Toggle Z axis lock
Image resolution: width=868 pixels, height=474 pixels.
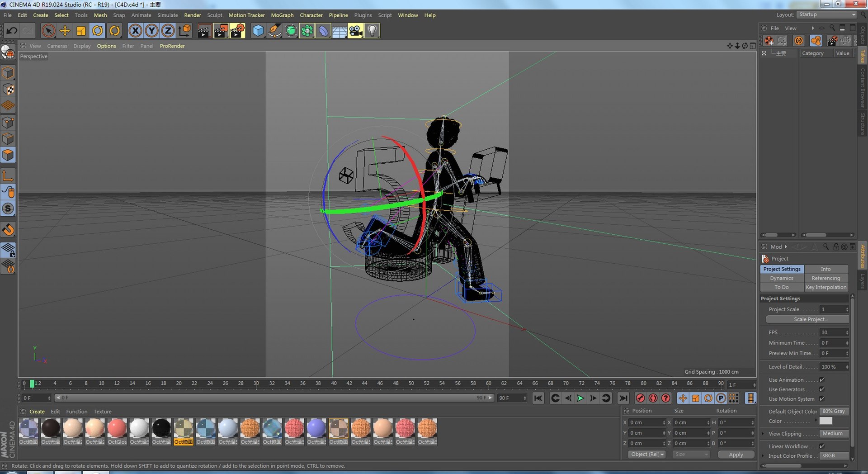click(x=168, y=31)
